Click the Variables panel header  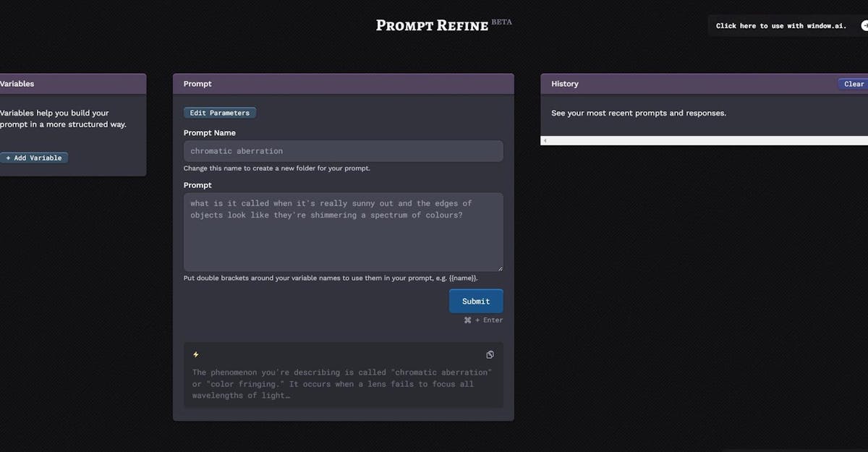(72, 84)
